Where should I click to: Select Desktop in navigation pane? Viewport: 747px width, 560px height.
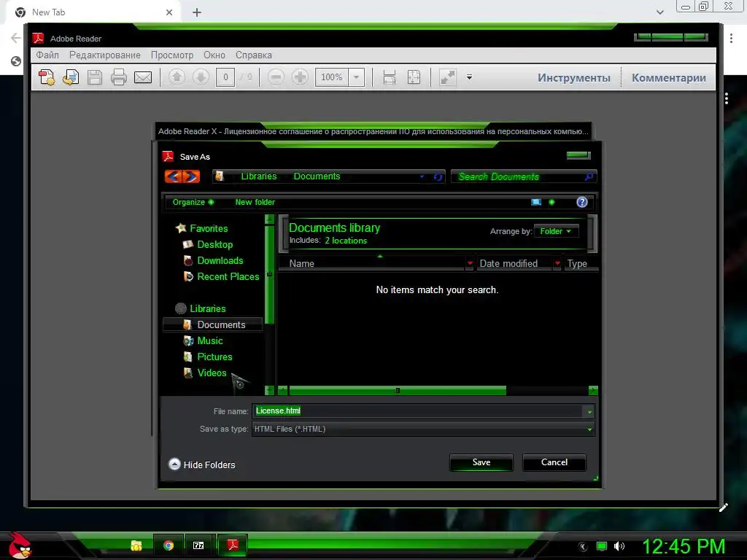coord(215,245)
